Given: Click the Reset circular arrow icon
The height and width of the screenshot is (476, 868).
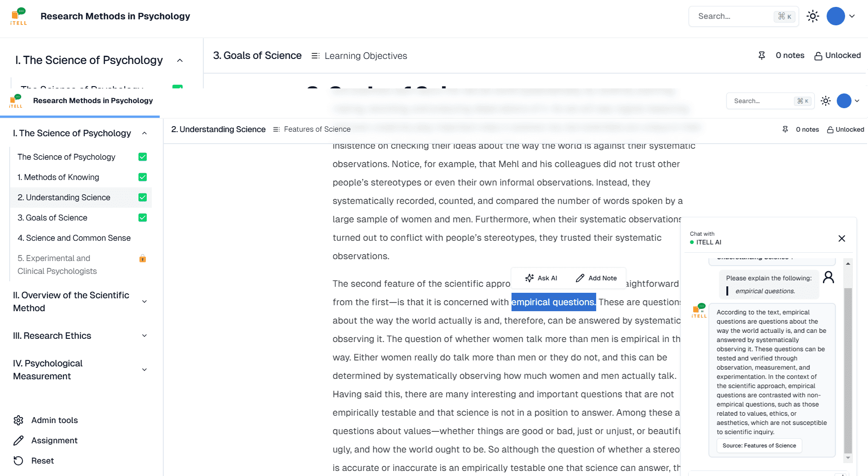Looking at the screenshot, I should point(18,461).
